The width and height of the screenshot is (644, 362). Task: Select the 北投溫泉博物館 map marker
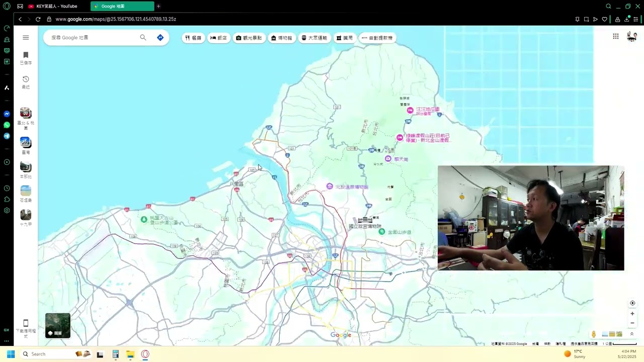[x=330, y=187]
